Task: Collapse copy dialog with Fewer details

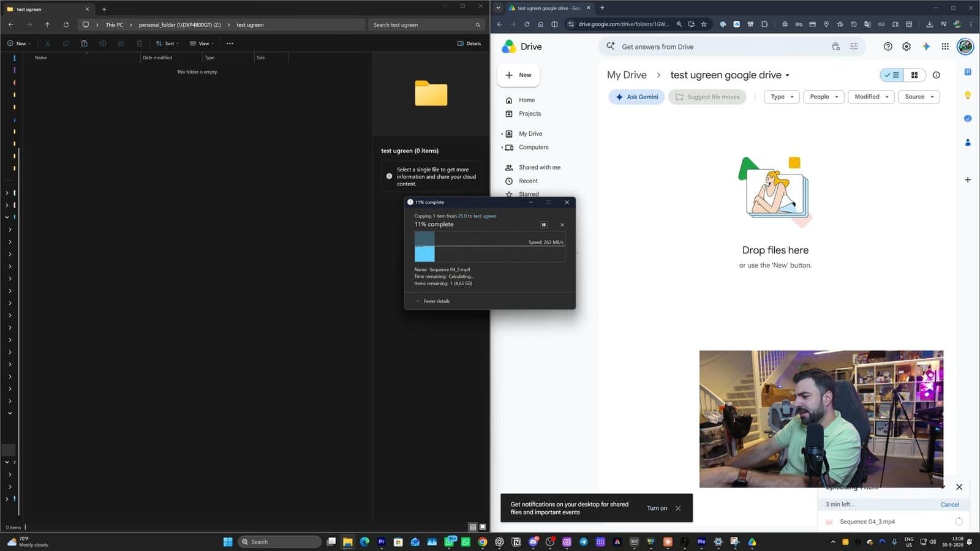Action: point(433,301)
